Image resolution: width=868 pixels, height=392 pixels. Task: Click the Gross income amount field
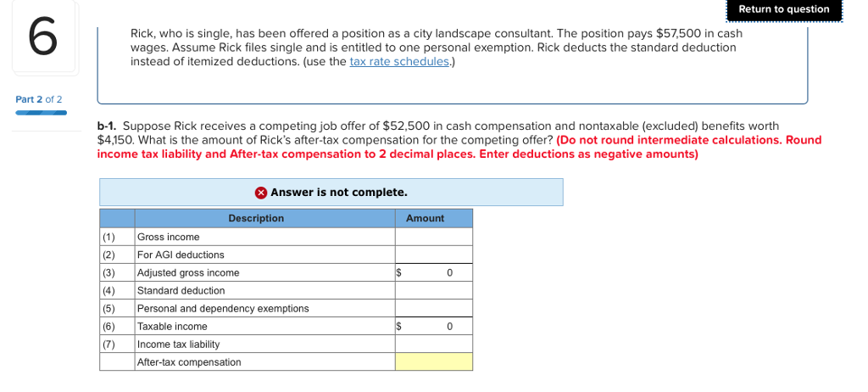click(x=433, y=237)
